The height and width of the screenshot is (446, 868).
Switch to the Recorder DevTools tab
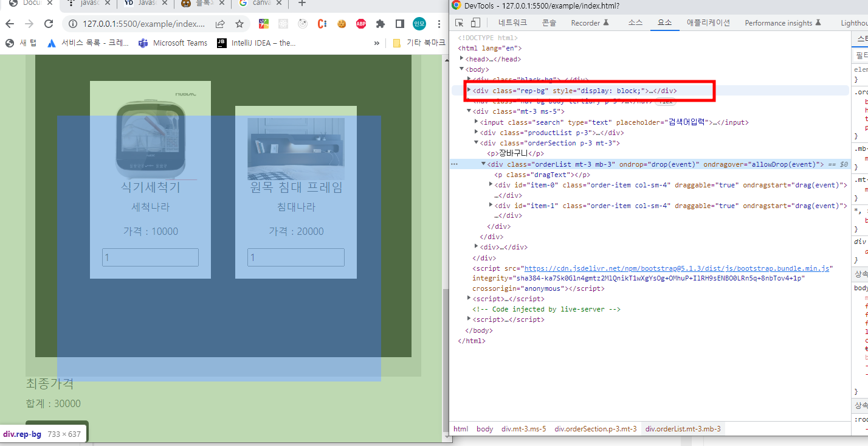[590, 23]
